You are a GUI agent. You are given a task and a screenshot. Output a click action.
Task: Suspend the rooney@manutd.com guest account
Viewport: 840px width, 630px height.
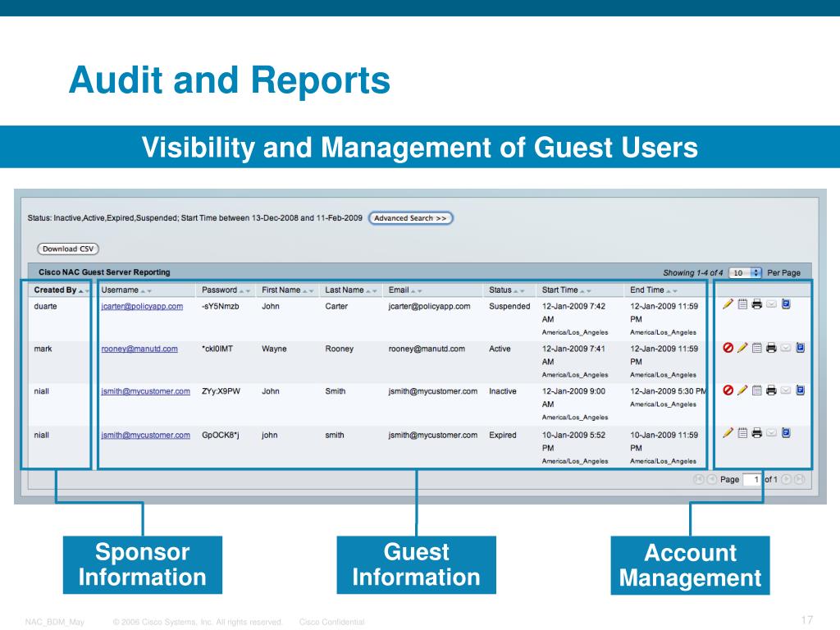728,348
